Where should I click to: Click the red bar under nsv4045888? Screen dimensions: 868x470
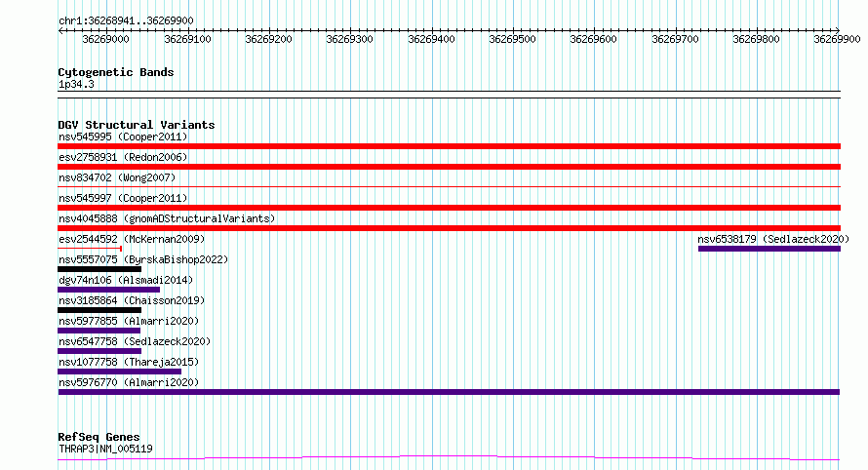(449, 228)
